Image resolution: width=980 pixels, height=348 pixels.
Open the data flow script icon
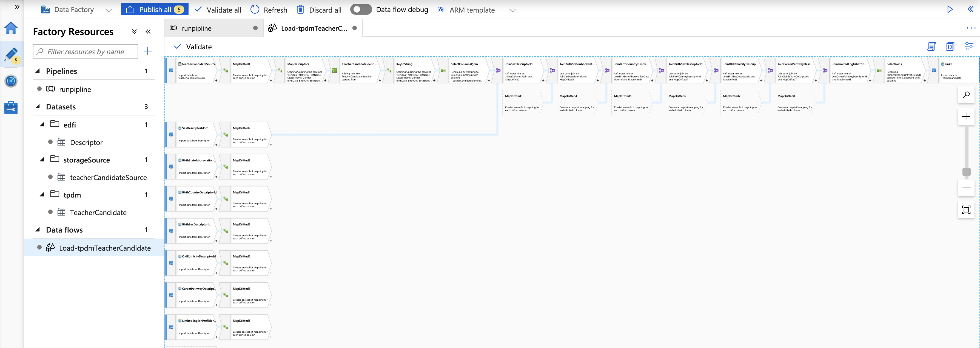pos(931,47)
